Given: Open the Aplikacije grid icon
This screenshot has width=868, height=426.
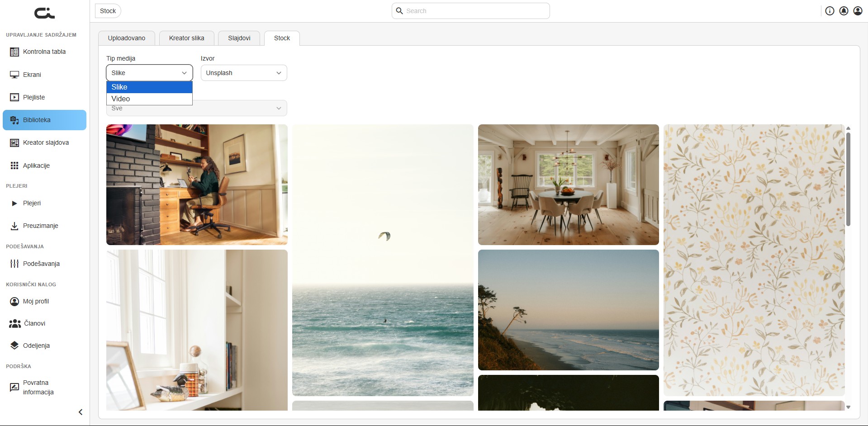Looking at the screenshot, I should tap(14, 166).
